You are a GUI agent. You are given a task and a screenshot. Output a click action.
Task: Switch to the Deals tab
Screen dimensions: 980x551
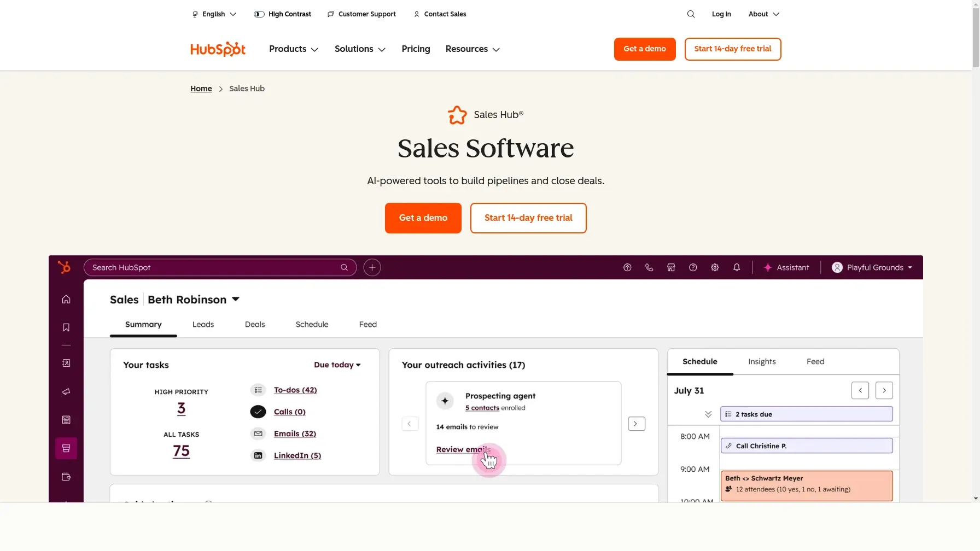click(254, 324)
